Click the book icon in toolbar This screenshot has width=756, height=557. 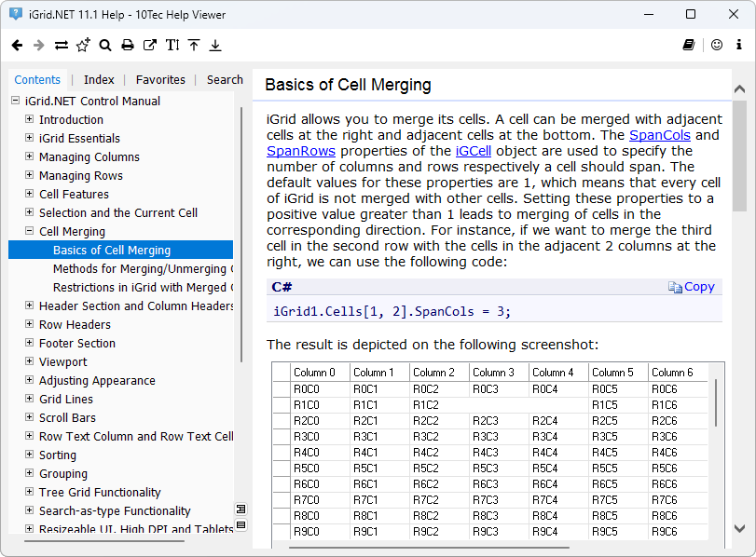coord(689,45)
